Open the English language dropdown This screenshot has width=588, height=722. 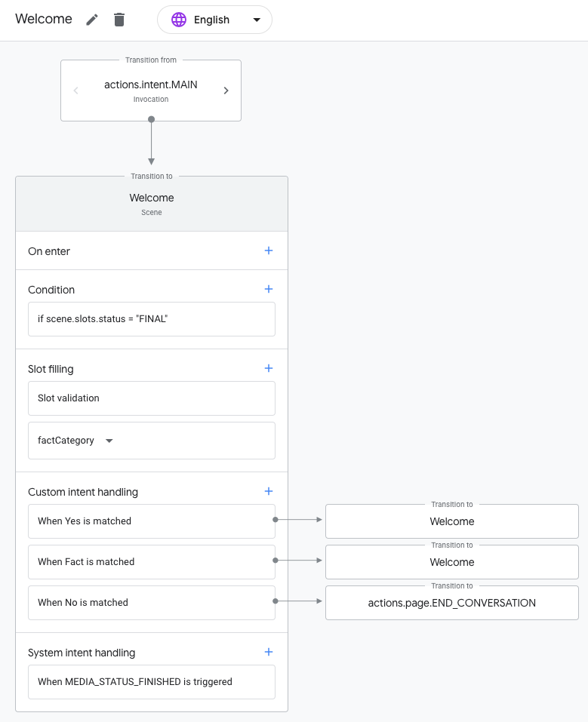[257, 20]
